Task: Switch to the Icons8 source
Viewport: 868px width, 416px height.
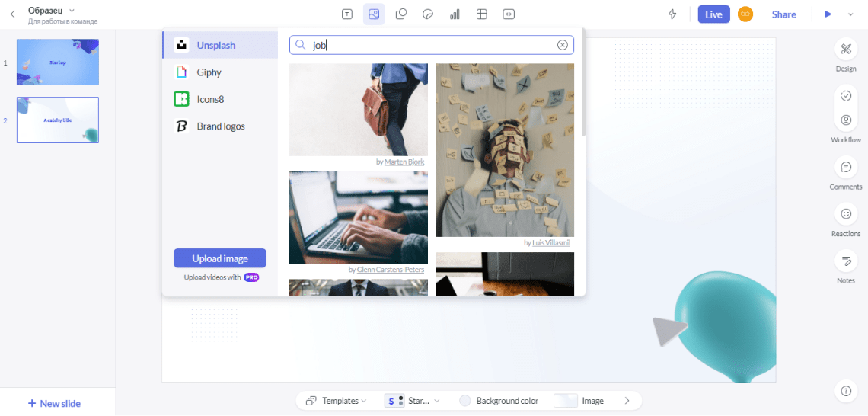Action: (x=220, y=99)
